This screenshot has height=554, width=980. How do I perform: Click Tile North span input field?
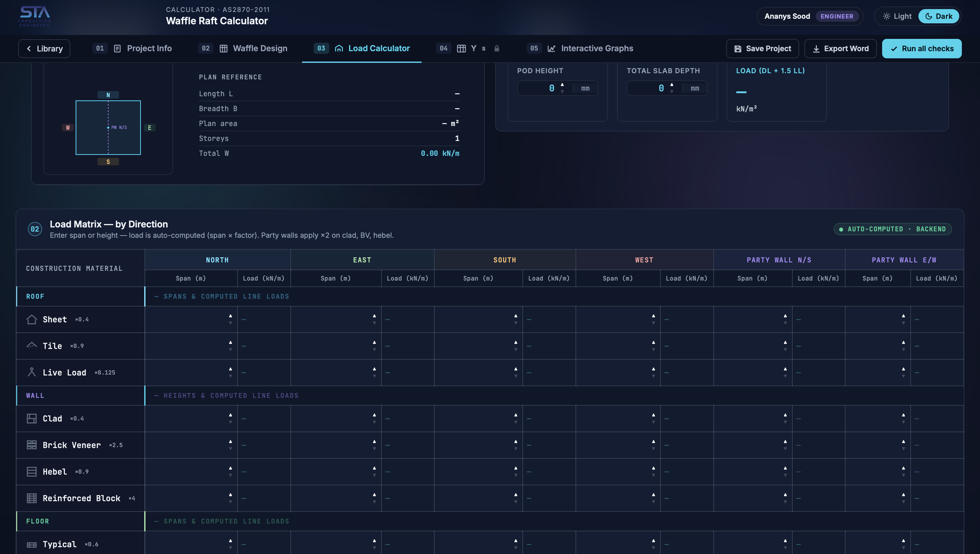pos(191,346)
